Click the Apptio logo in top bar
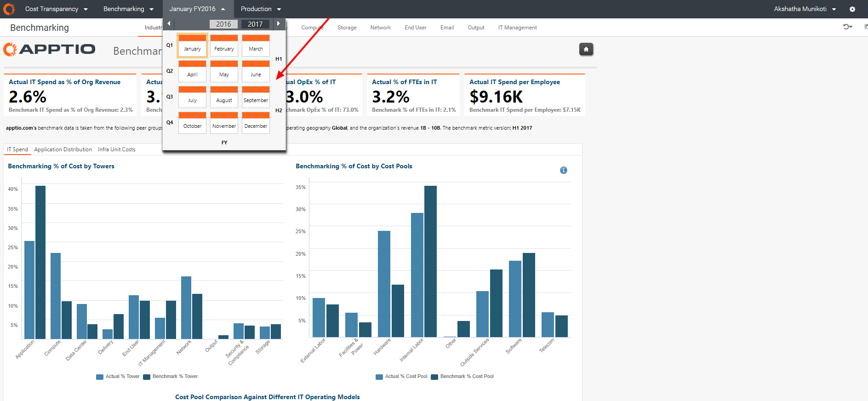Screen dimensions: 868x401 click(9, 9)
